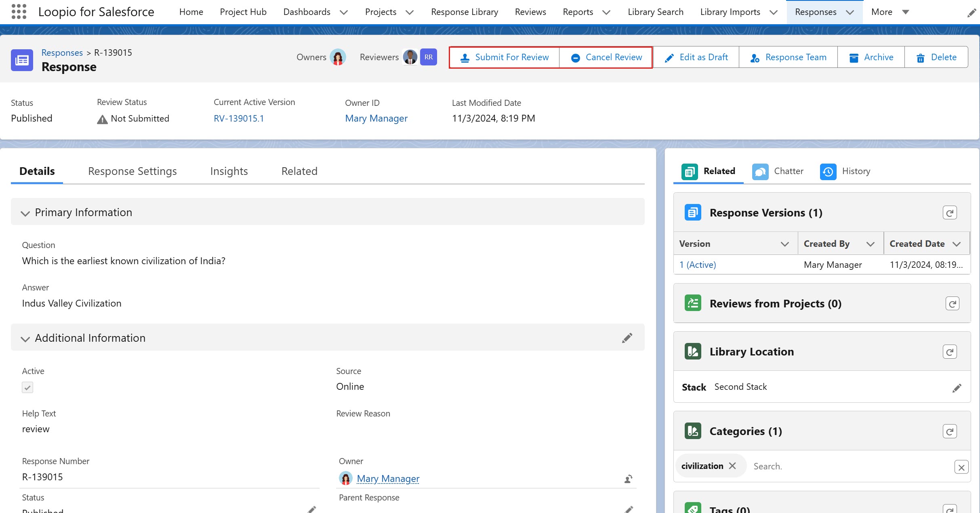Open the Projects dropdown chevron

tap(410, 13)
